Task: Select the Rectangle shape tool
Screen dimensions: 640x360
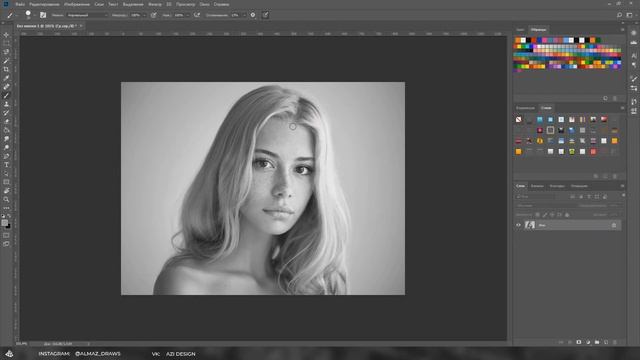Action: (6, 182)
